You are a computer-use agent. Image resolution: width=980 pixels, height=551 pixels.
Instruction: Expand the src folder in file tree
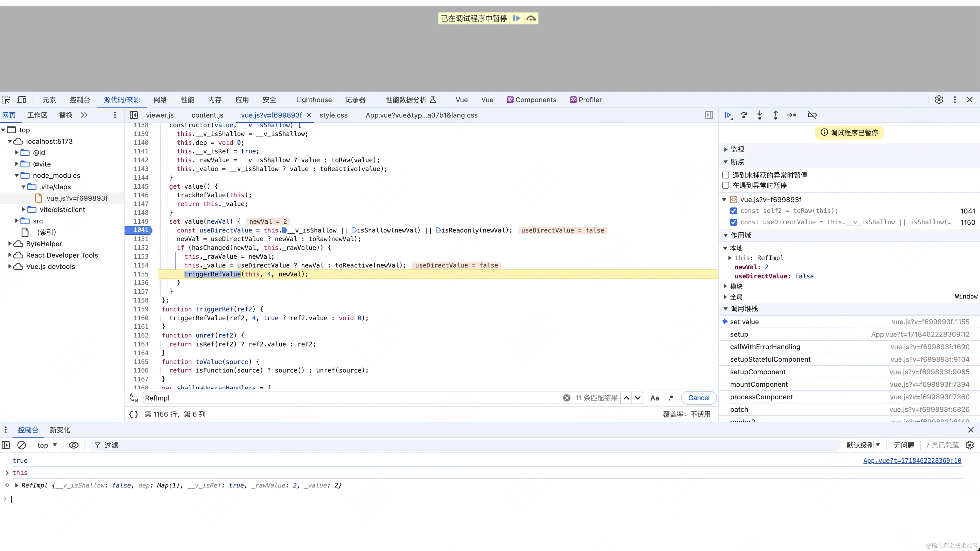(17, 221)
